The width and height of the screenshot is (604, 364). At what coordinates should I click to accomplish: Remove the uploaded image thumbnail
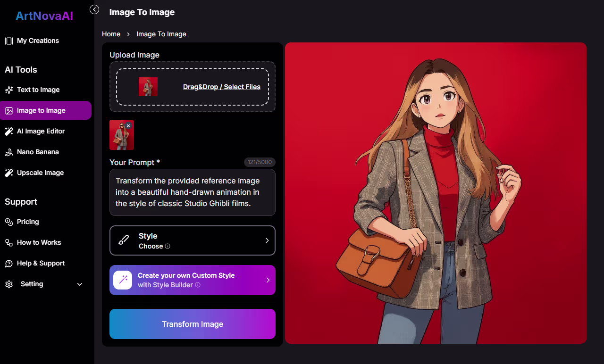(x=128, y=125)
